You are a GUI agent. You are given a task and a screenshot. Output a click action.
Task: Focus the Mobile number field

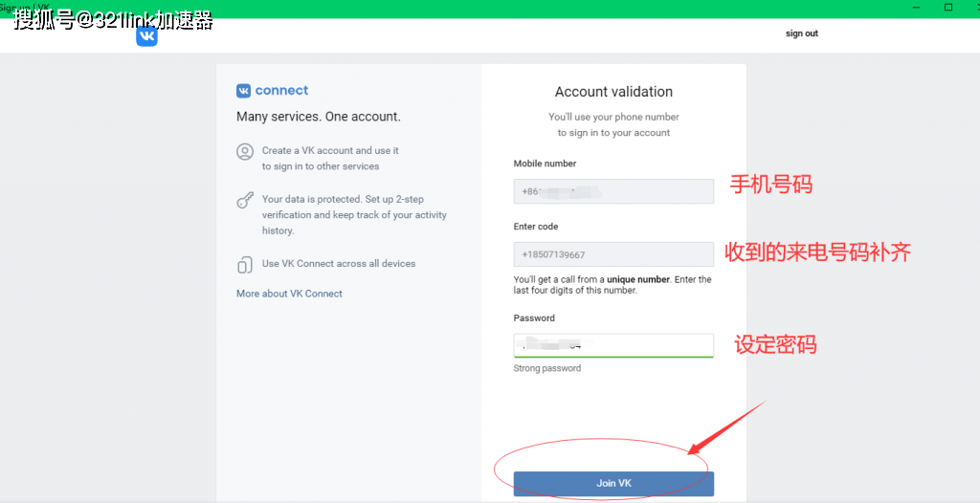click(x=613, y=191)
